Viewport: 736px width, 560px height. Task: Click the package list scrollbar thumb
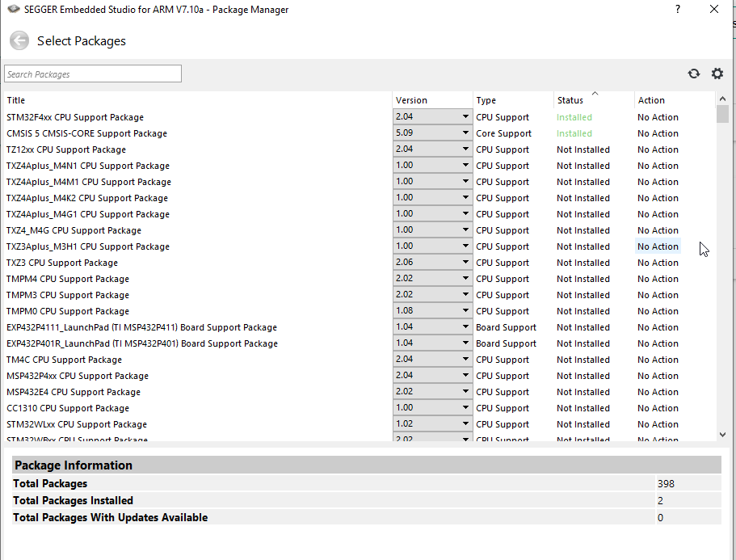tap(722, 114)
